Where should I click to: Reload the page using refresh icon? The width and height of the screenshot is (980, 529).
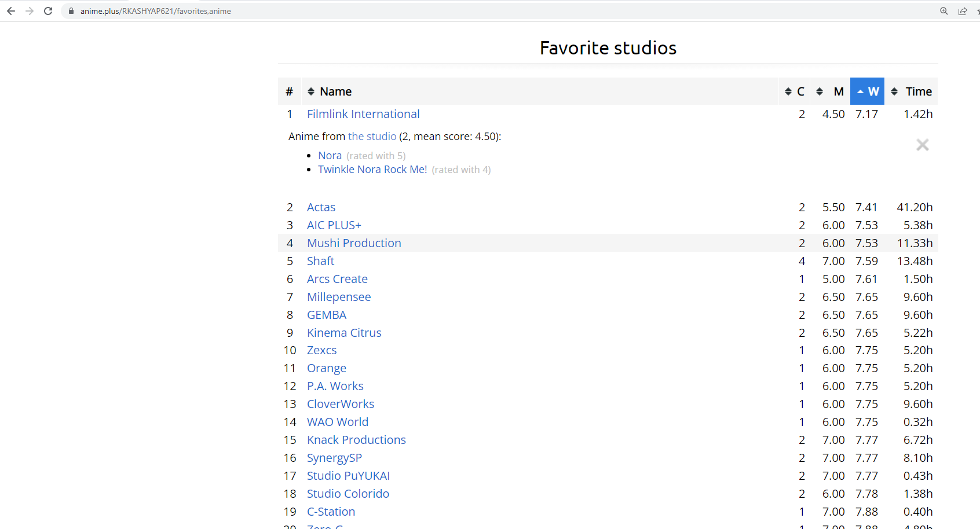[48, 11]
